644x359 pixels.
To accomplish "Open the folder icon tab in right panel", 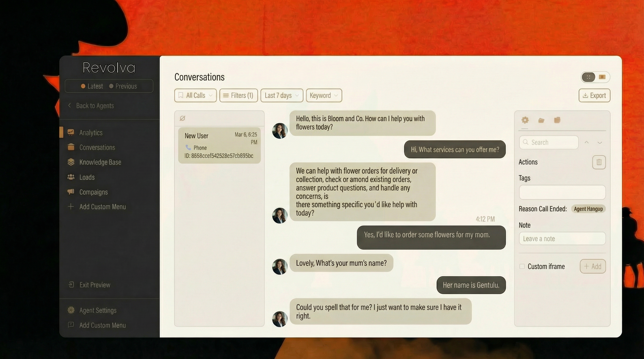I will (541, 120).
